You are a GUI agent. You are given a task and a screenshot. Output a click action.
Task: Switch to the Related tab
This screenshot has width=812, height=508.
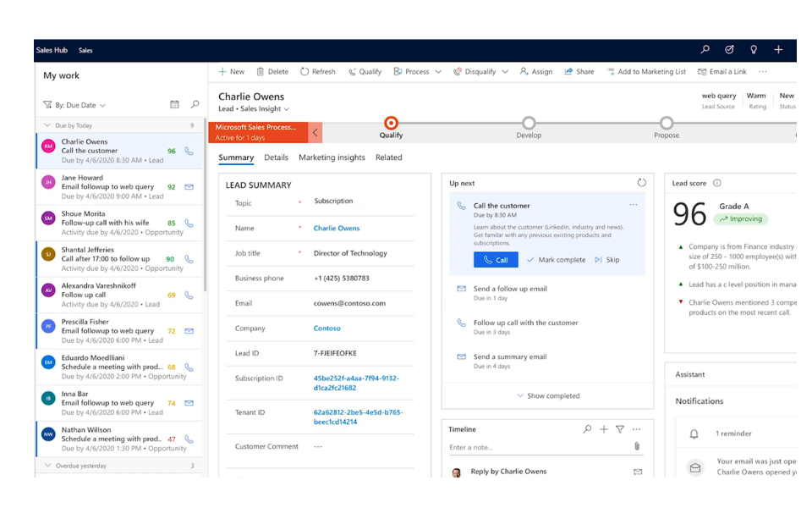point(389,157)
